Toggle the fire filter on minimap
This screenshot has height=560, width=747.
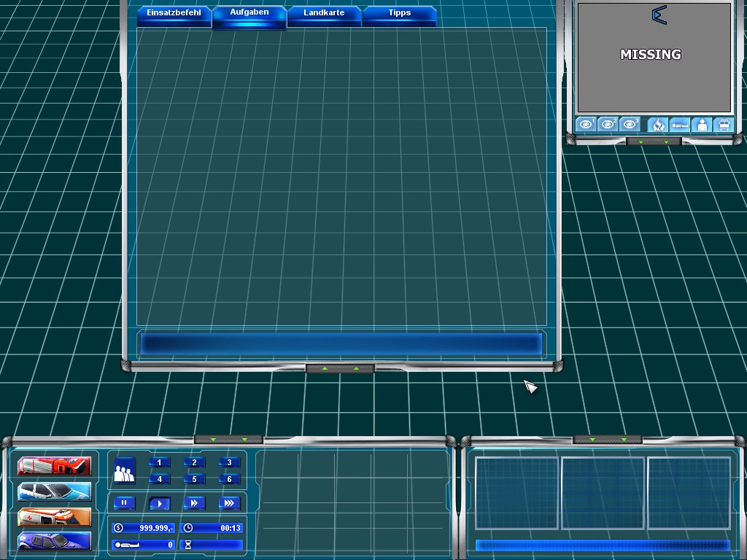tap(657, 125)
